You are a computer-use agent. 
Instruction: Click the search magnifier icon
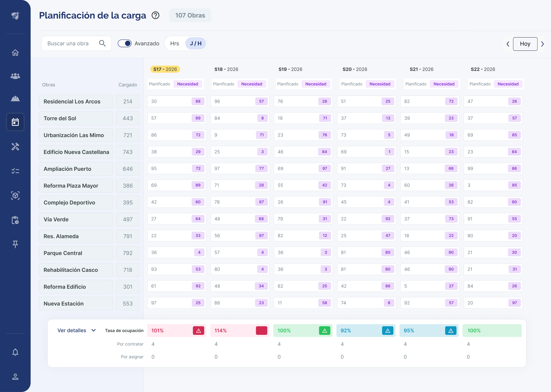[x=102, y=43]
